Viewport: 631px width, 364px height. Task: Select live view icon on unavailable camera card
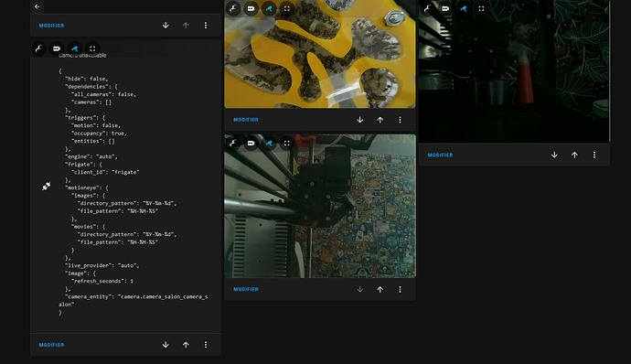74,48
